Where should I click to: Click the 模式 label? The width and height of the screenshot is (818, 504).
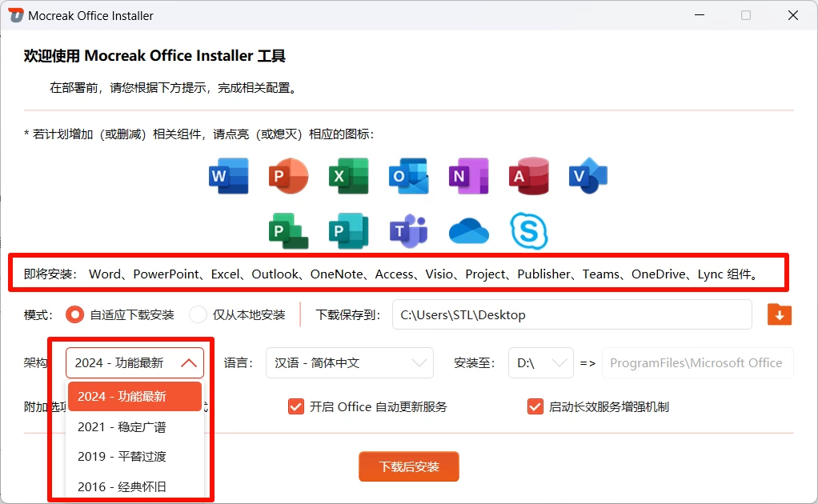[x=38, y=315]
